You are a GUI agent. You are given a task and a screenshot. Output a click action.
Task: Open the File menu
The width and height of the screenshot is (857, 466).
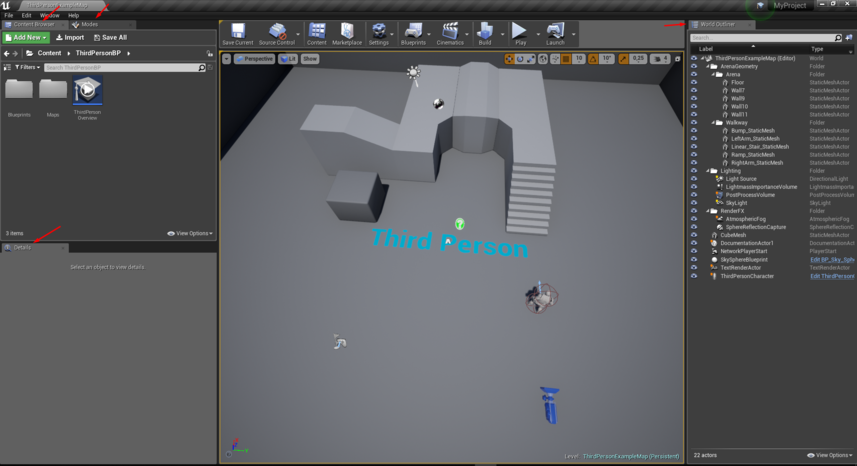[x=9, y=15]
